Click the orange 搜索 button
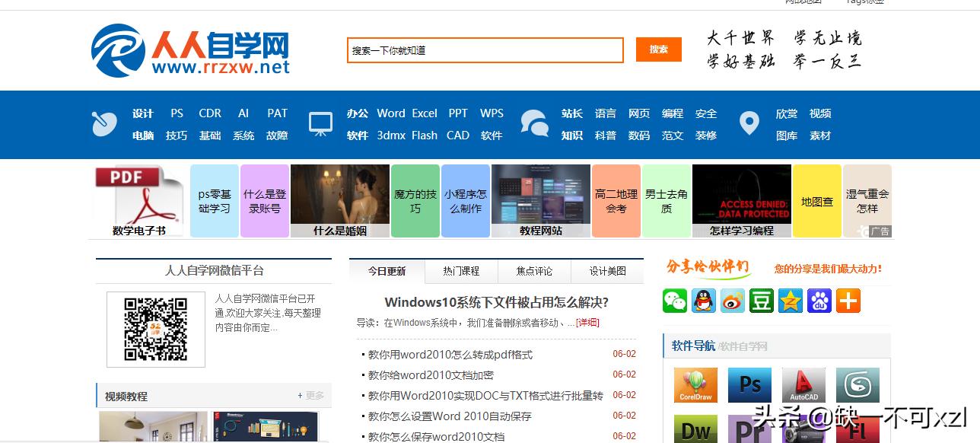The height and width of the screenshot is (443, 980). (x=659, y=49)
